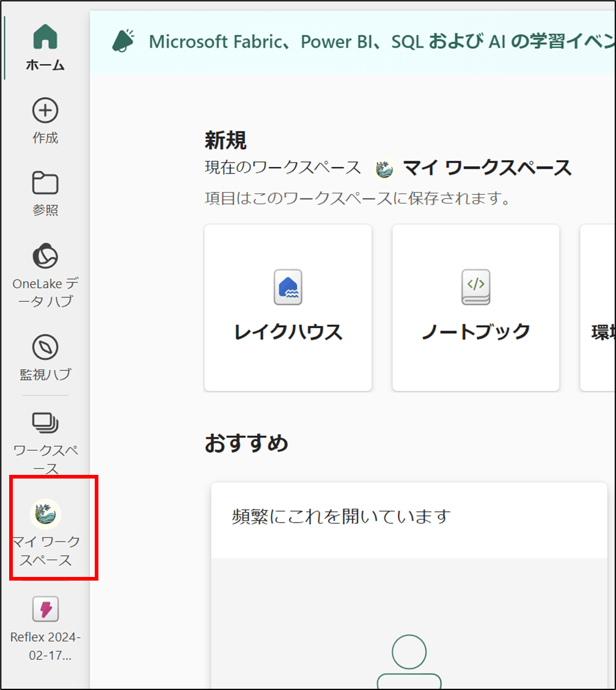
Task: Click the 新規 heading text
Action: click(226, 141)
